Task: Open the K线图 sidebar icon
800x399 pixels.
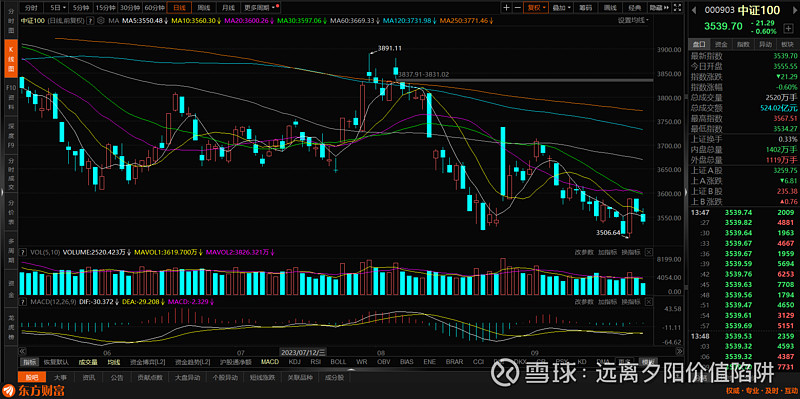Action: tap(10, 60)
